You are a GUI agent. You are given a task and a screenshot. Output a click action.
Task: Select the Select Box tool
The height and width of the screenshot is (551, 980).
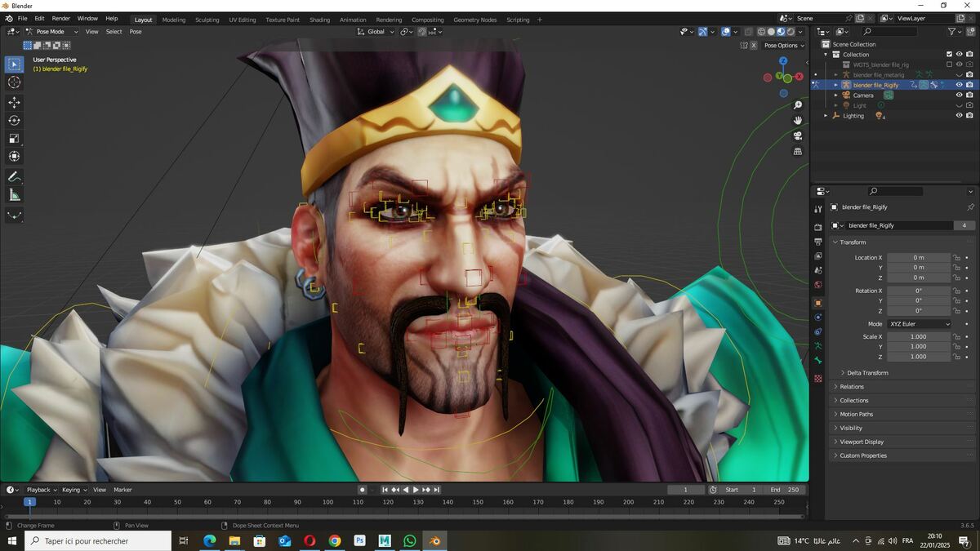15,64
